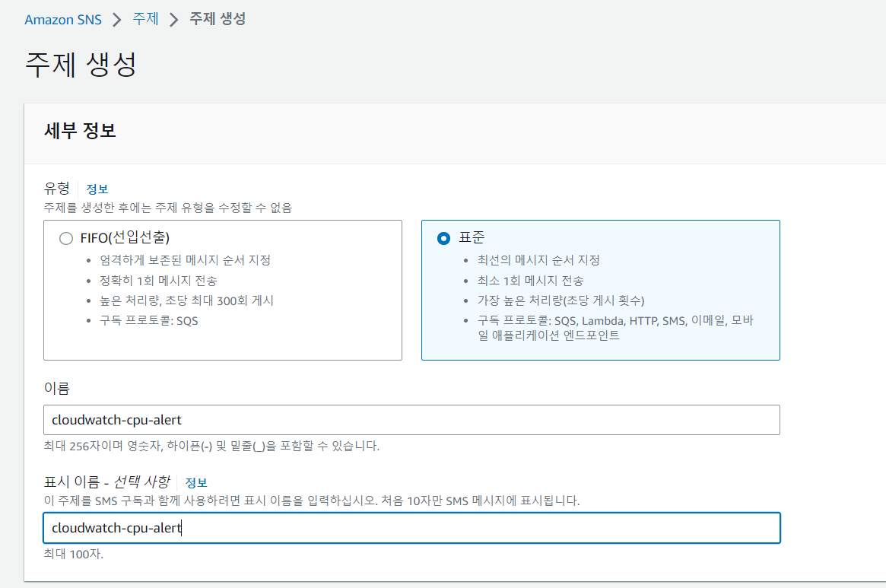886x588 pixels.
Task: Click the text '높은 처리량, 초당 최대 300회 게시'
Action: [x=186, y=300]
